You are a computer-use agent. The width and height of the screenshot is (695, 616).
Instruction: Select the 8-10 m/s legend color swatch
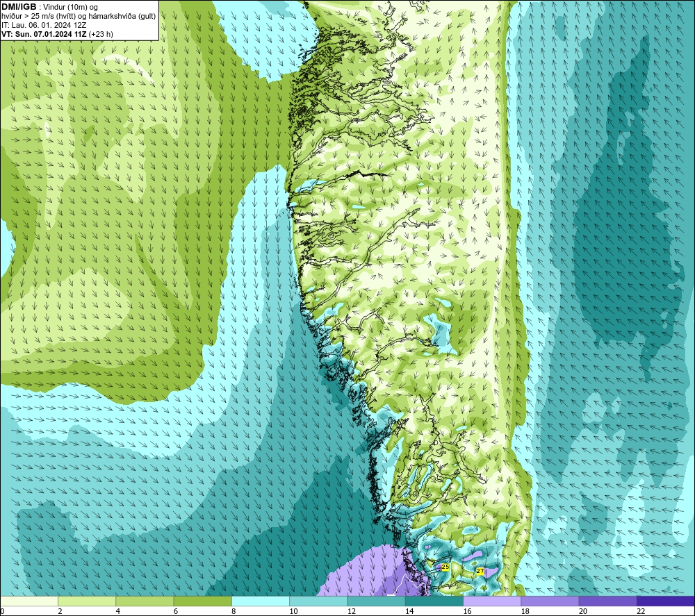[261, 601]
